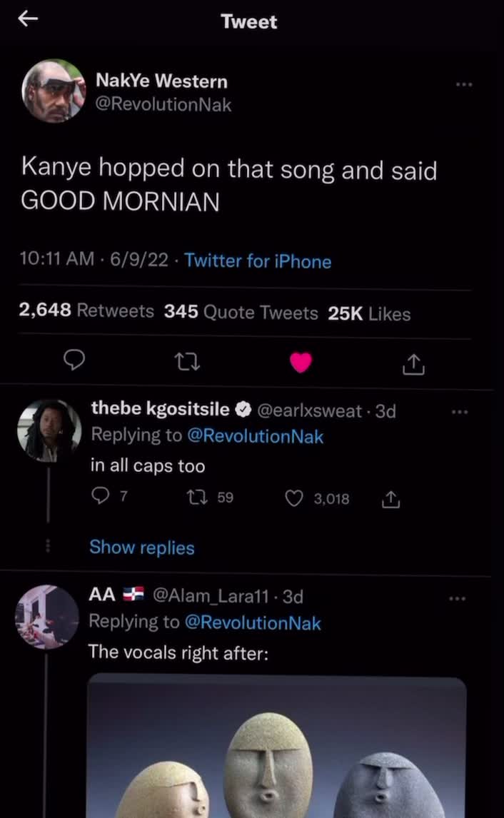Expand Show replies under earlxsweat
The height and width of the screenshot is (818, 504).
click(x=141, y=547)
